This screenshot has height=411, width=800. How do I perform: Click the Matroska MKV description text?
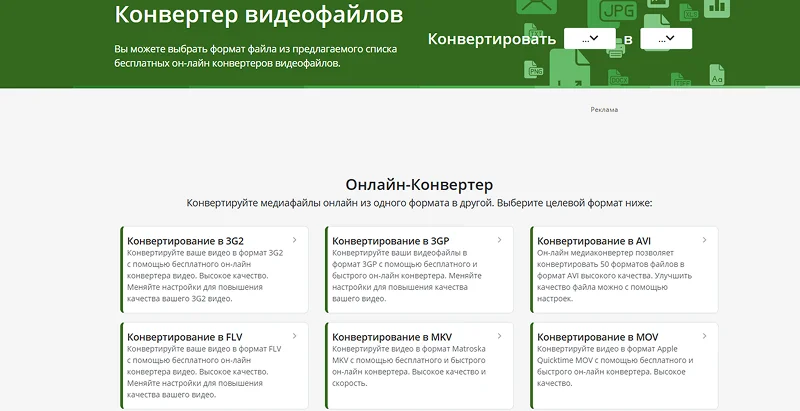coord(409,366)
